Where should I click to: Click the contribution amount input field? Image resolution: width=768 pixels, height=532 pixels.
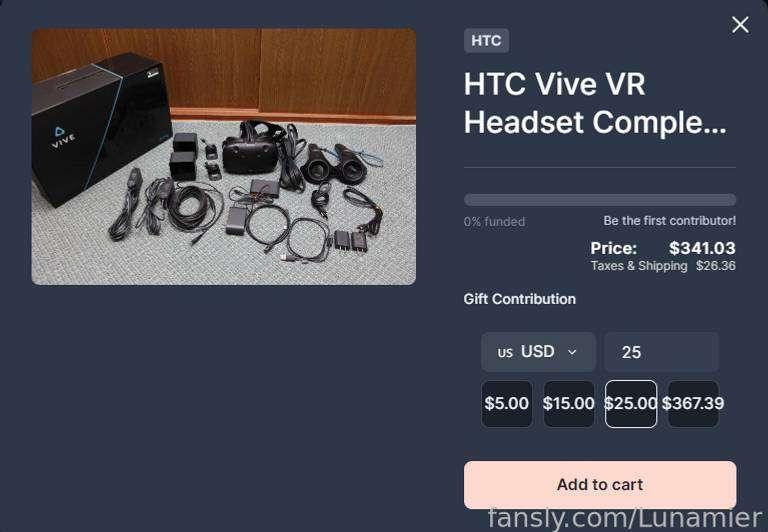click(661, 352)
